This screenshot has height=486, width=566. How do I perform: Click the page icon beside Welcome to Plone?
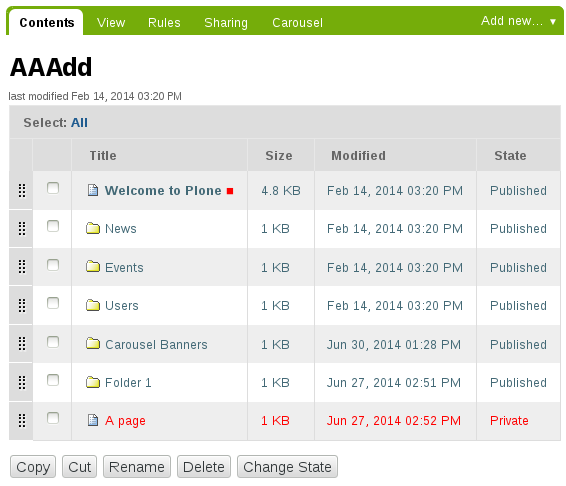point(93,190)
